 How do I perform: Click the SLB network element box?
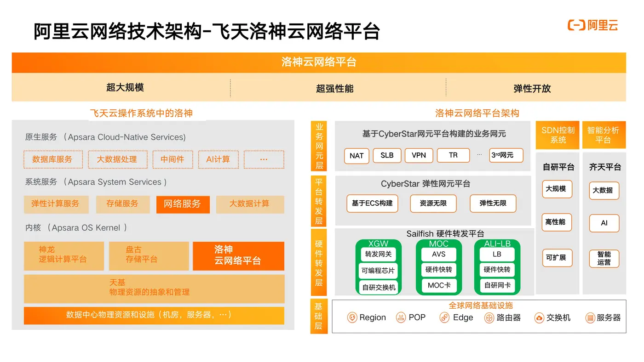(387, 155)
